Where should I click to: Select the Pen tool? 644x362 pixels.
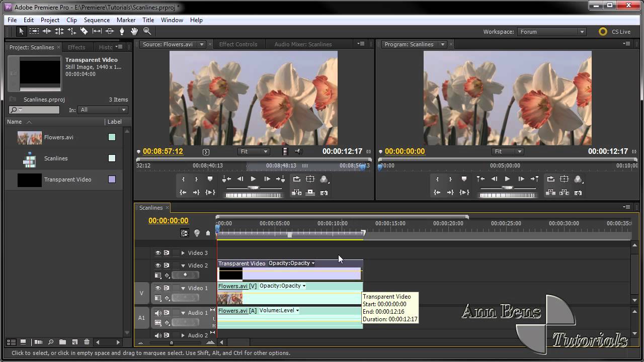(122, 31)
